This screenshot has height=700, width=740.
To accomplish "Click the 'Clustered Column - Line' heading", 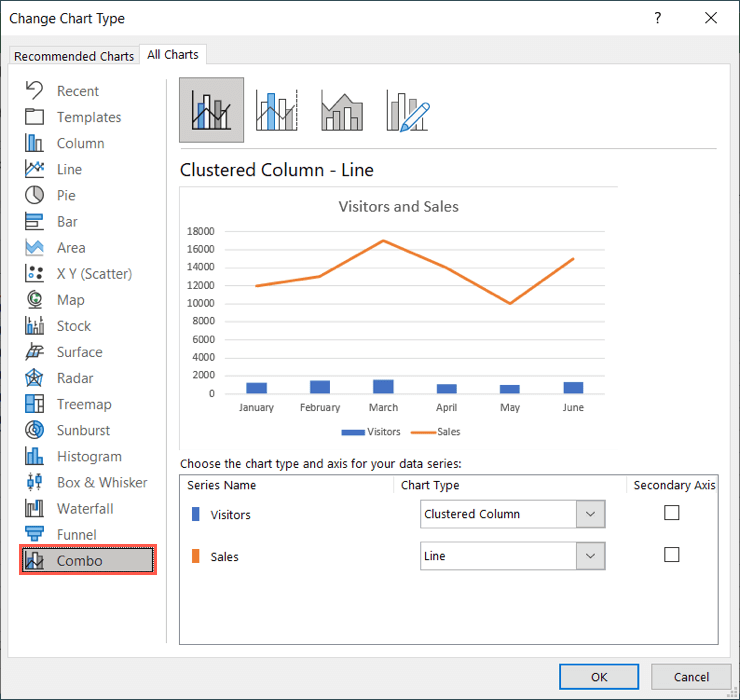I will [277, 170].
